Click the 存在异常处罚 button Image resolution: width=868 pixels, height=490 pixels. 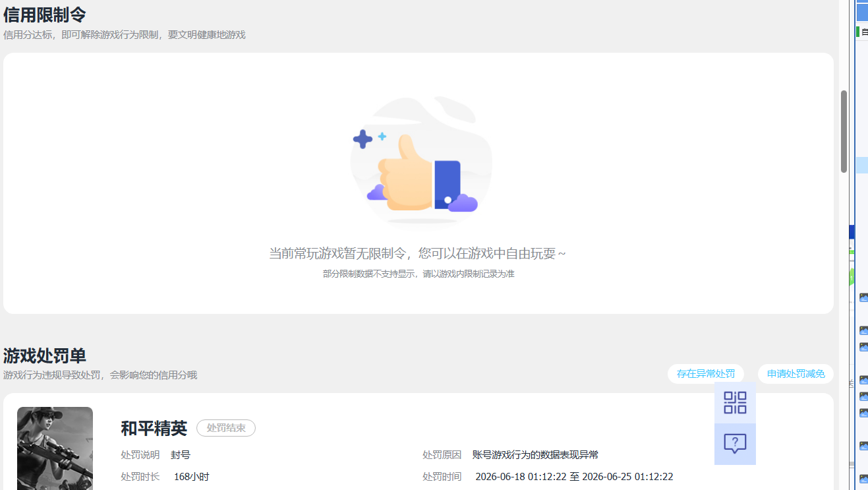point(706,374)
